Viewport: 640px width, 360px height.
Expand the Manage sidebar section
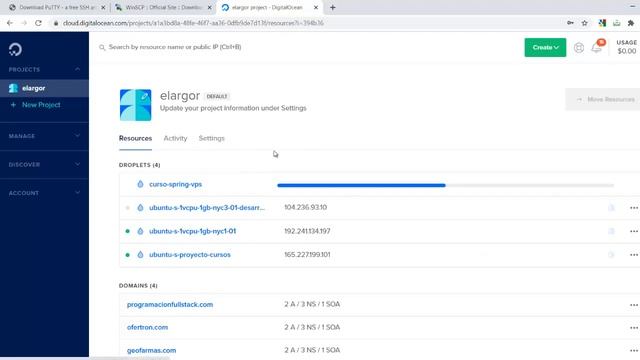[x=78, y=136]
